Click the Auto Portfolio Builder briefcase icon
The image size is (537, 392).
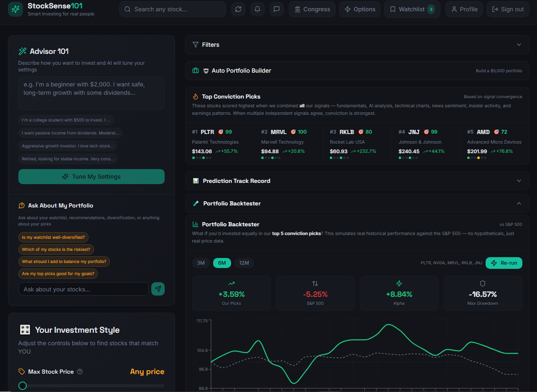click(196, 71)
